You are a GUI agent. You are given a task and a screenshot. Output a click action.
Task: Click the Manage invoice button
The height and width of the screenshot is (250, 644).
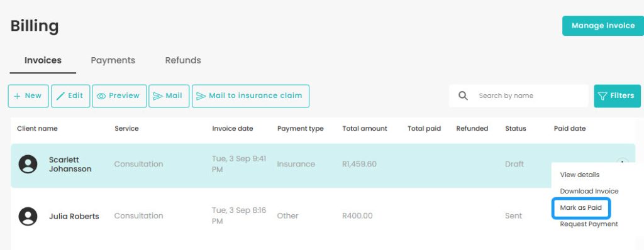(603, 26)
